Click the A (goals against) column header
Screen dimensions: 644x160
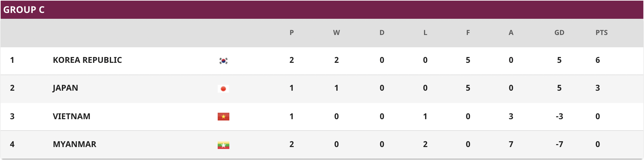(511, 32)
